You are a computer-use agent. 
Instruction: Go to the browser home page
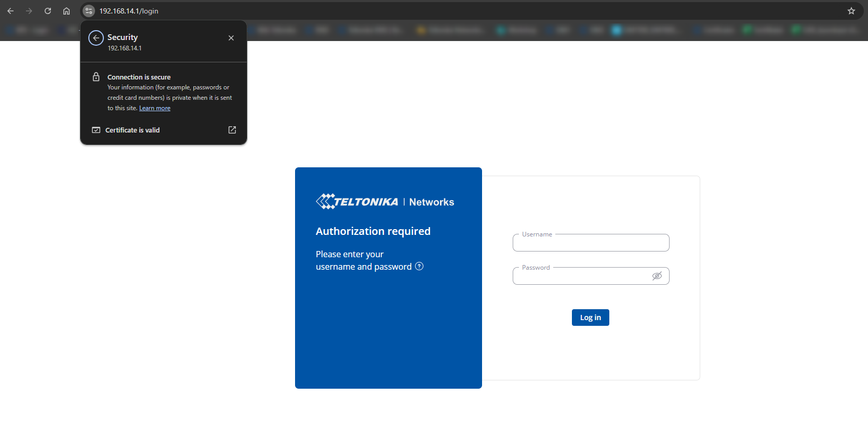click(66, 11)
